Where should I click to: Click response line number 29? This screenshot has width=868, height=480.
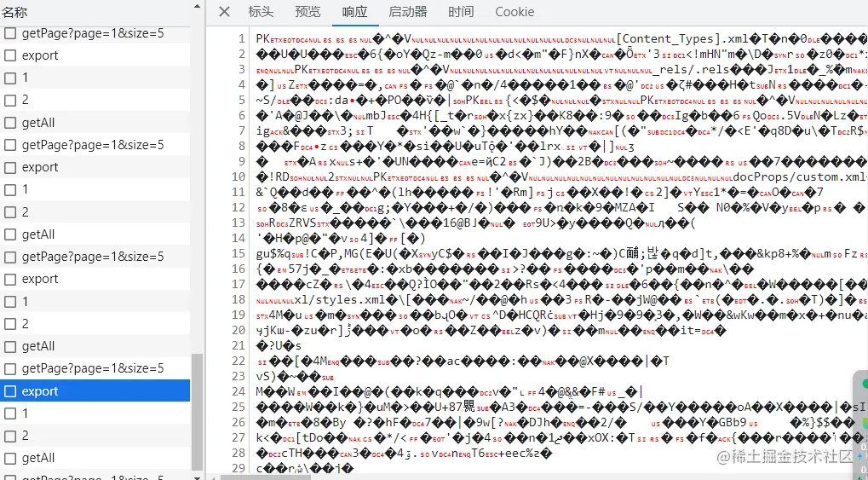[x=239, y=468]
